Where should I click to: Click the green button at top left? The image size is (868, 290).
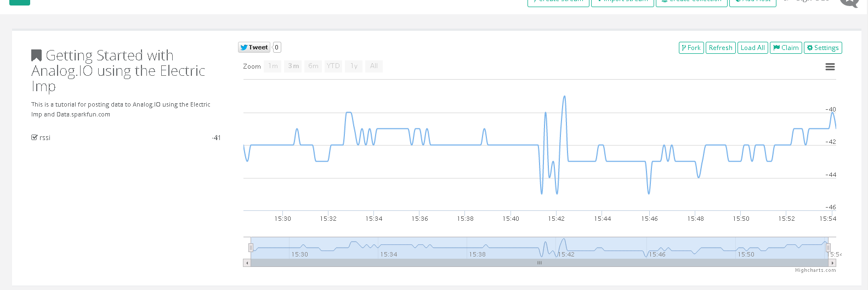[x=20, y=2]
